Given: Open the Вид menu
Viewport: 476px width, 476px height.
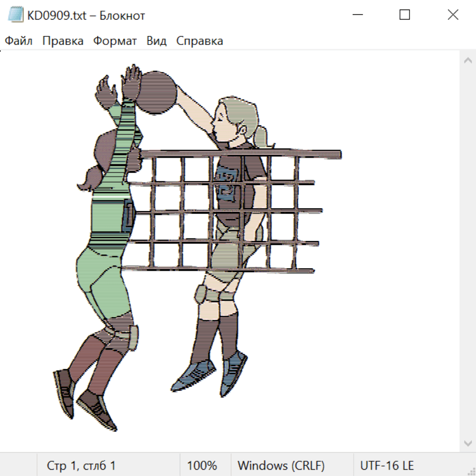Looking at the screenshot, I should tap(157, 41).
